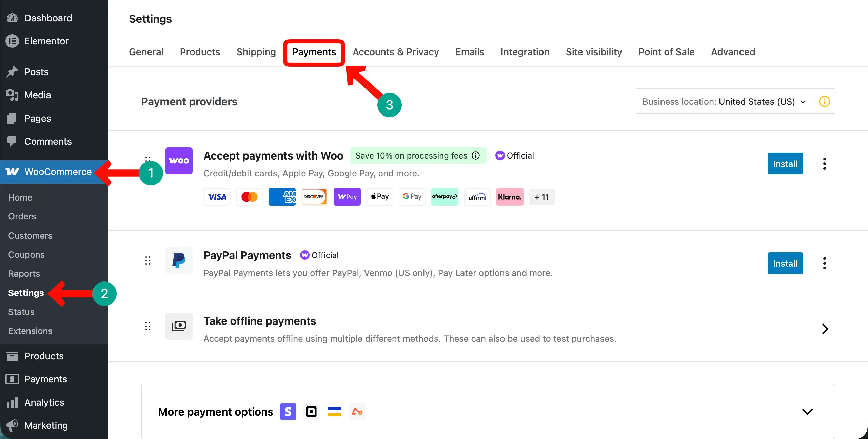The image size is (868, 439).
Task: Open Pages icon in sidebar
Action: [12, 118]
